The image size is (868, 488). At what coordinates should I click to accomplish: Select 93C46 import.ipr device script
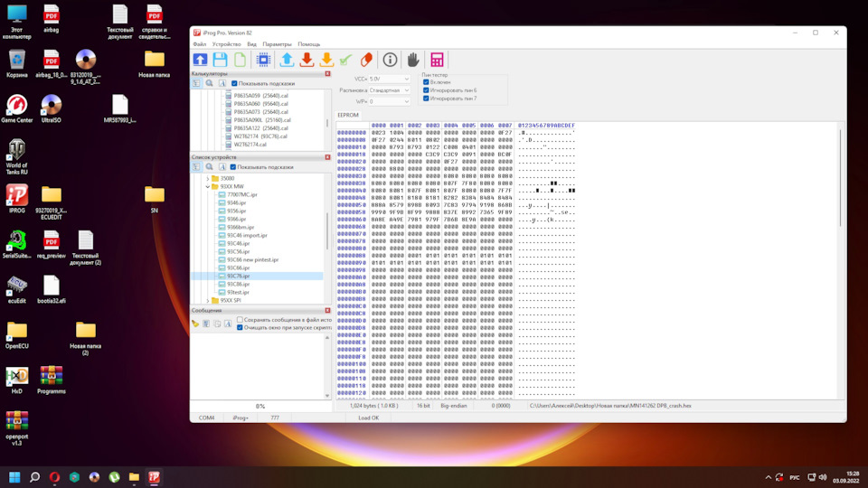tap(247, 235)
